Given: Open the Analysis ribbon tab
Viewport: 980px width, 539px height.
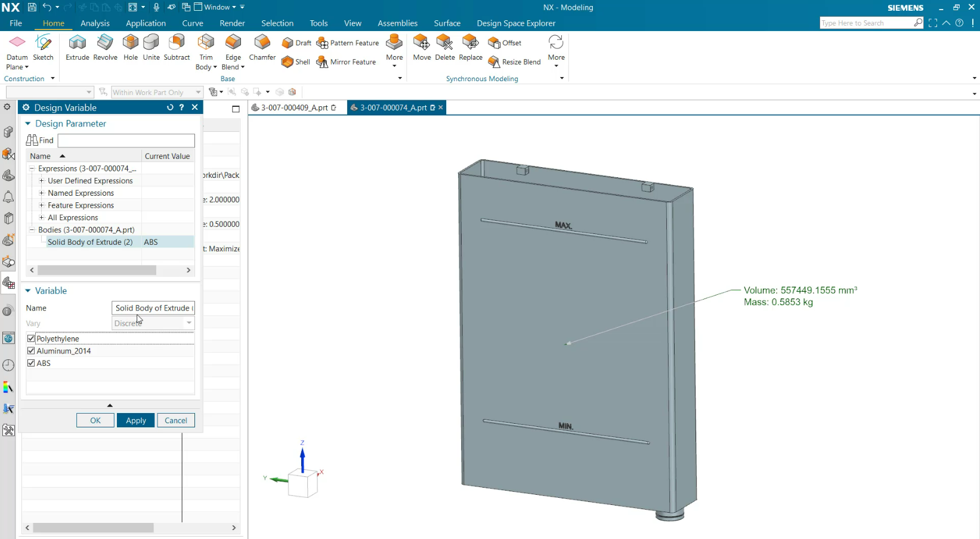Looking at the screenshot, I should tap(95, 23).
